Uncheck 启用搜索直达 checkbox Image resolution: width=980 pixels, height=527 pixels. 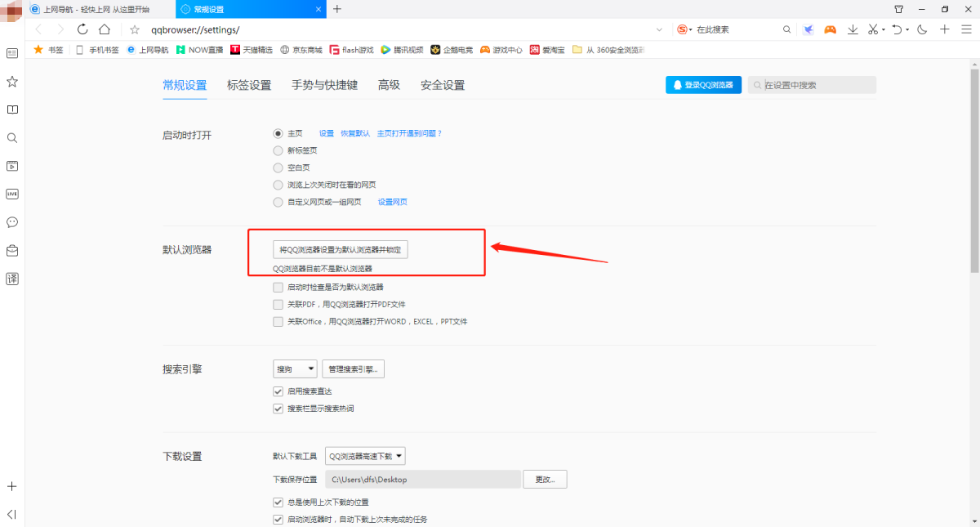pos(278,391)
